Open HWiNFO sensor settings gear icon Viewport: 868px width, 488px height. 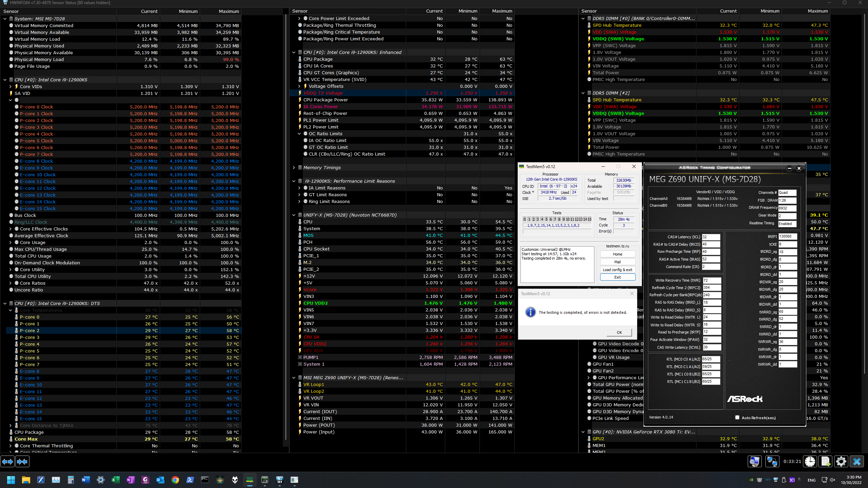[841, 462]
